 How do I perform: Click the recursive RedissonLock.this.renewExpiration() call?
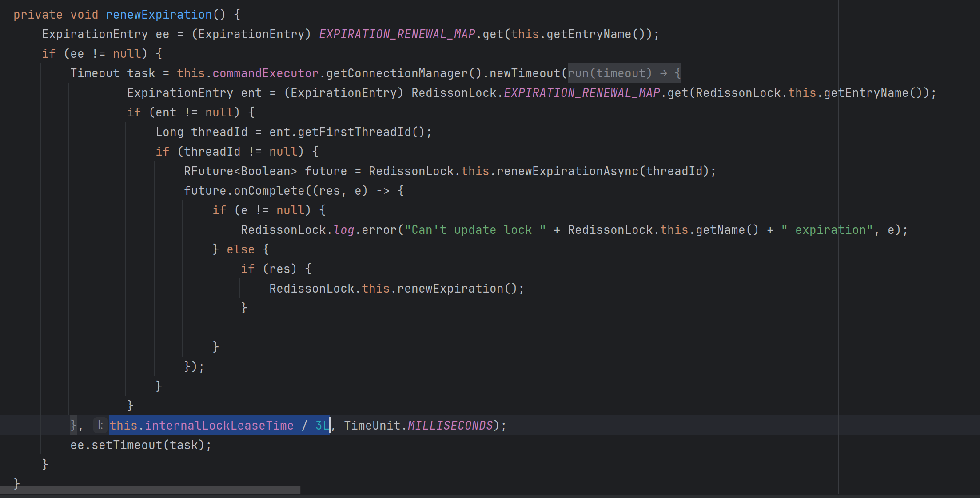[x=450, y=289]
